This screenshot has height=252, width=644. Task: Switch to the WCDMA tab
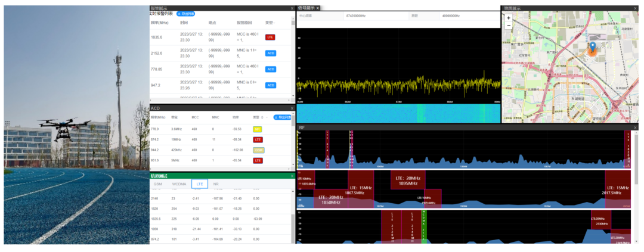(x=179, y=184)
